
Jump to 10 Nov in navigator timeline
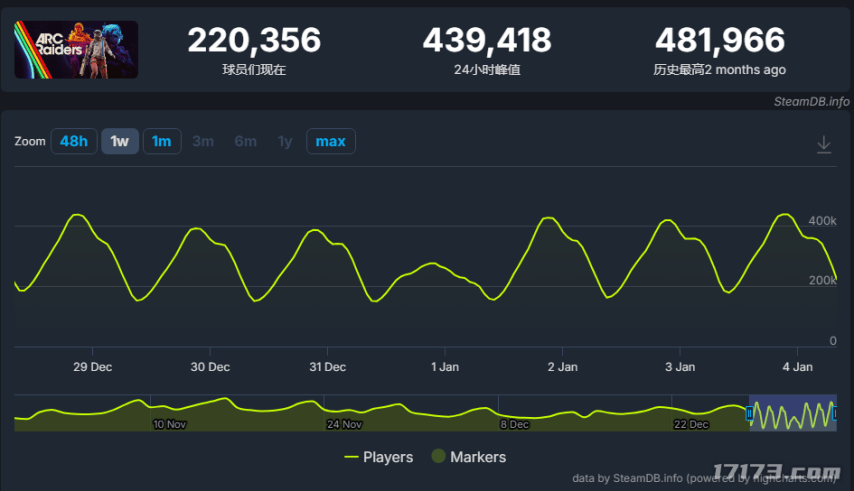[169, 424]
